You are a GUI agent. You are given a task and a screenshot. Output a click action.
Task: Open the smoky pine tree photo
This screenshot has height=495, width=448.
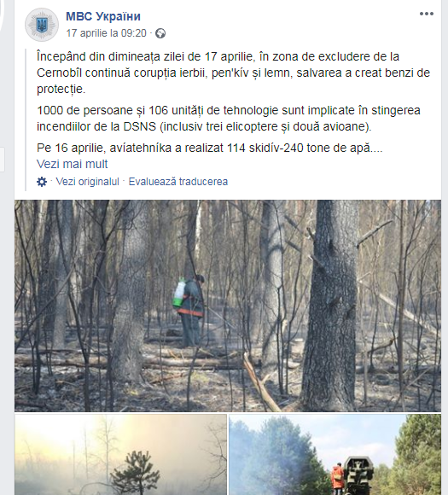[120, 455]
